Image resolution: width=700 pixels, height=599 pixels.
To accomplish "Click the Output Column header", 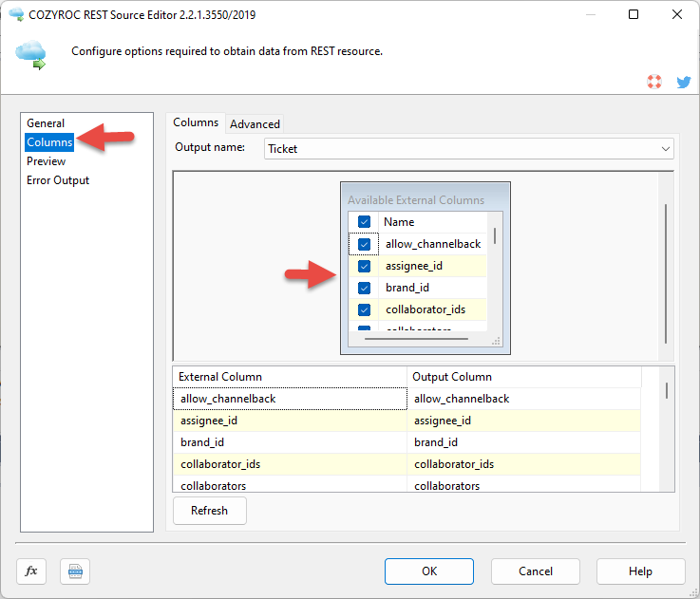I will click(x=524, y=377).
